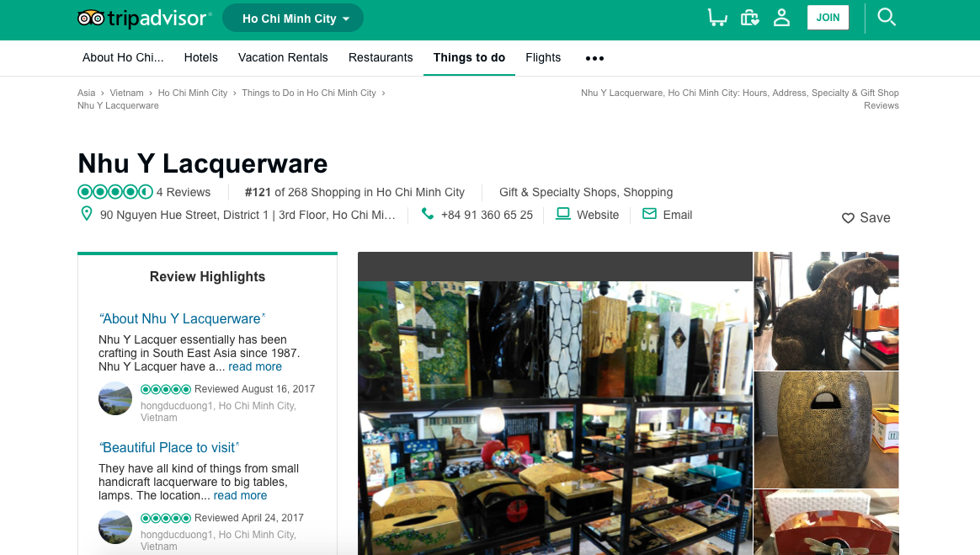
Task: Open 'Beautiful Place to visit' review title
Action: click(168, 447)
